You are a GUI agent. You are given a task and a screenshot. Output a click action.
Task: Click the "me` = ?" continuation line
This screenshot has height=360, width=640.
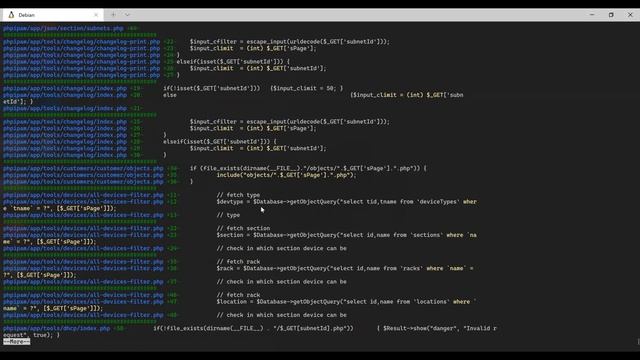click(50, 242)
